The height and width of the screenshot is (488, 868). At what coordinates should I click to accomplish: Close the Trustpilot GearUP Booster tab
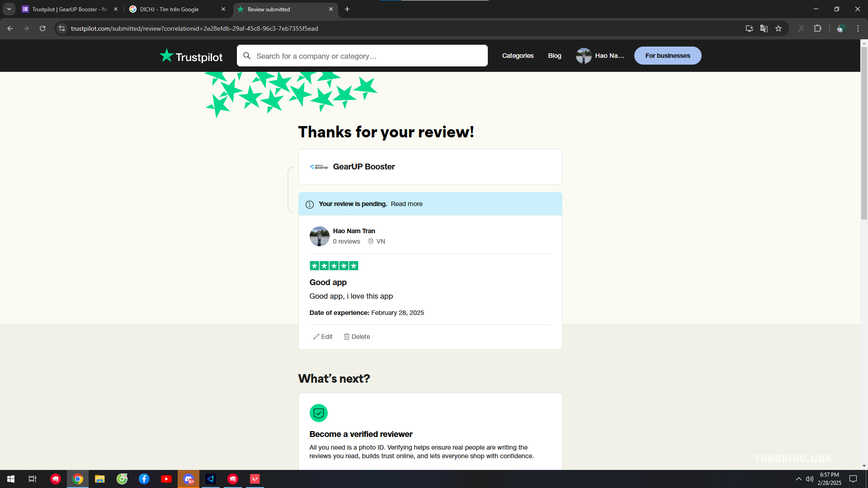tap(116, 9)
